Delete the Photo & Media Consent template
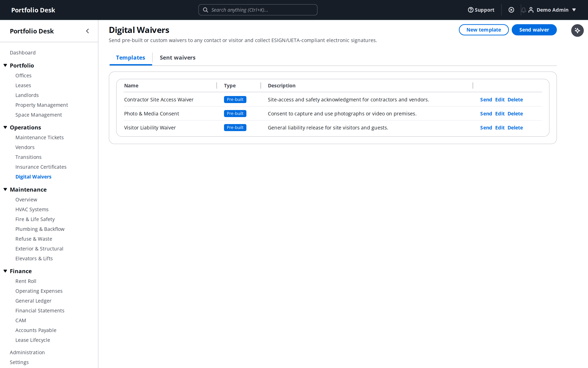The image size is (588, 368). coord(515,114)
